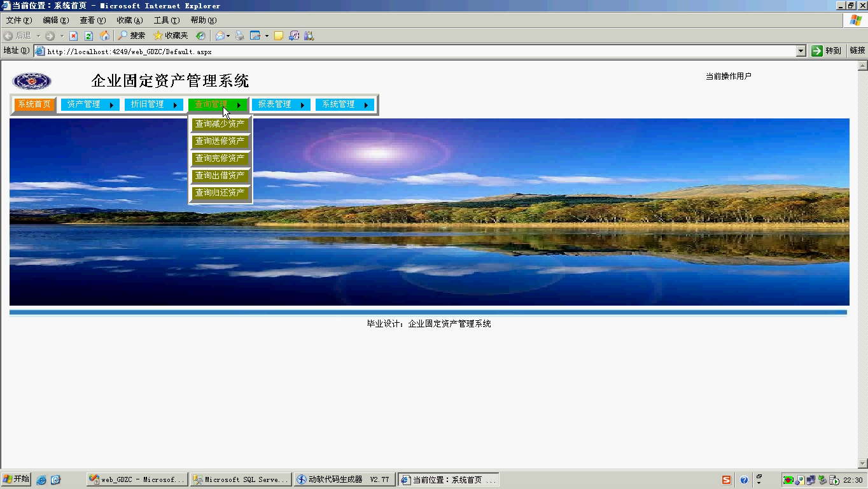The image size is (868, 489).
Task: Open the Edit button dropdown arrow
Action: click(x=266, y=36)
